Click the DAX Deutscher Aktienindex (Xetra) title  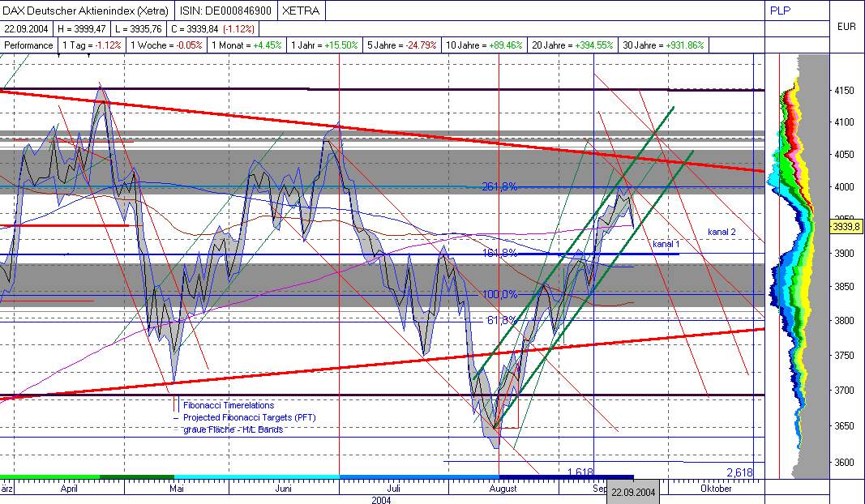(x=88, y=11)
